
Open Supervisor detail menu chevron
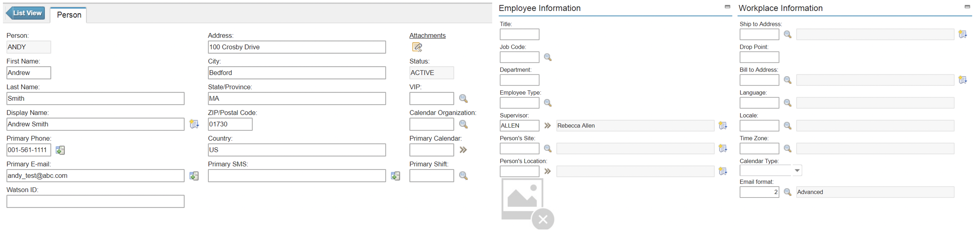[x=547, y=126]
